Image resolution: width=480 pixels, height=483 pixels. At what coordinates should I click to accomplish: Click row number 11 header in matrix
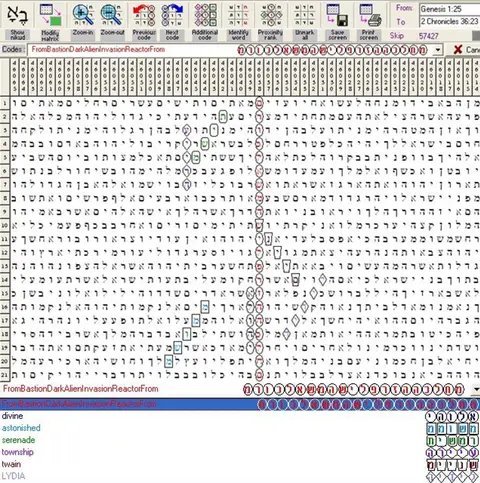[x=5, y=239]
